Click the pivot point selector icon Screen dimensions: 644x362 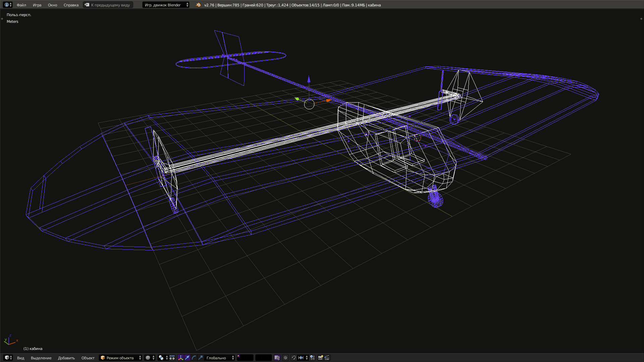coord(161,358)
